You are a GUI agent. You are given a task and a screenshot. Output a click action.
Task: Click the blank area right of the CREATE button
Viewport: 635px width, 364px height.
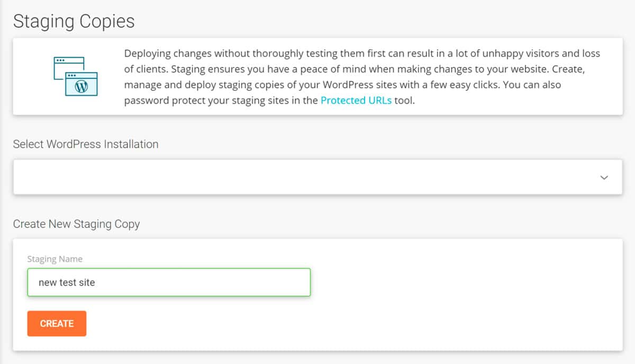[x=349, y=323]
